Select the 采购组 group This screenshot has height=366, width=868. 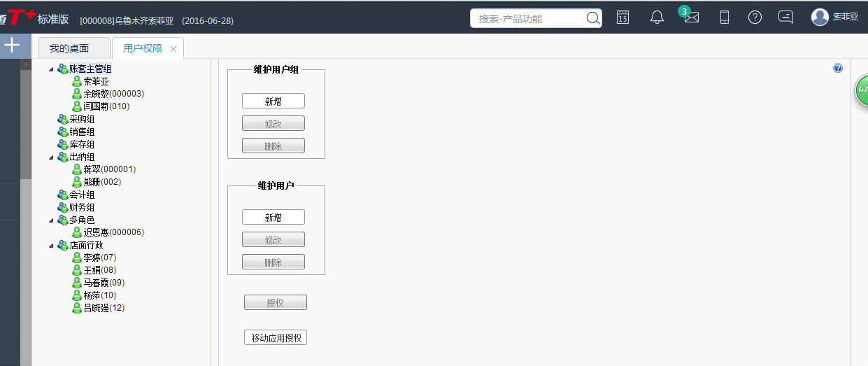[82, 119]
